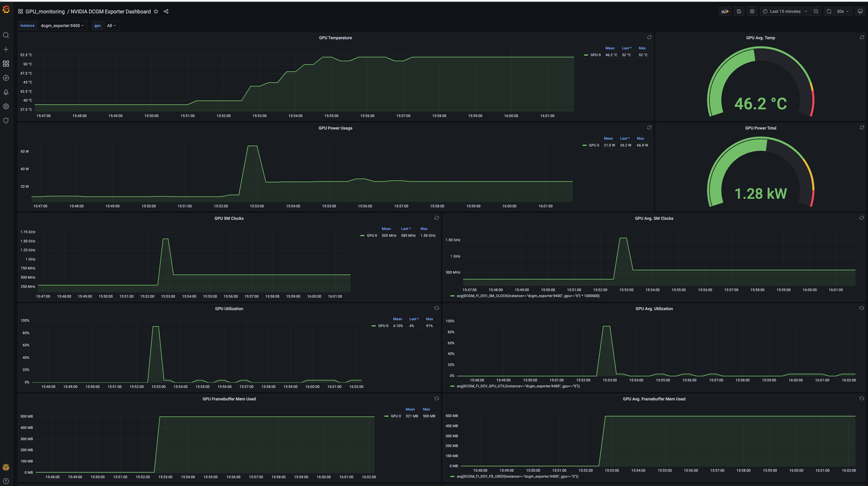Share dashboard using share icon
Viewport: 868px width, 486px height.
pos(166,12)
